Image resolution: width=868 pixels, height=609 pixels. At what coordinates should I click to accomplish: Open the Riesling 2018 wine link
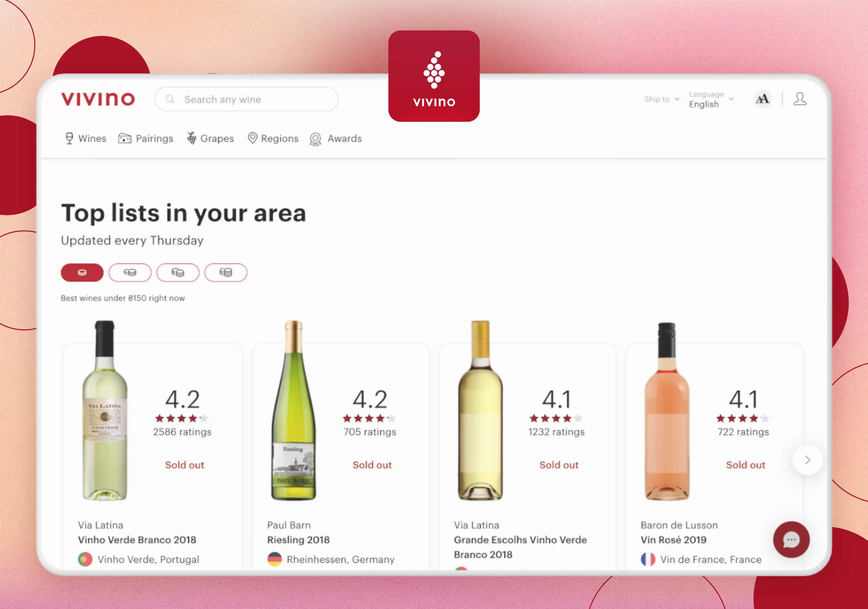[x=298, y=540]
